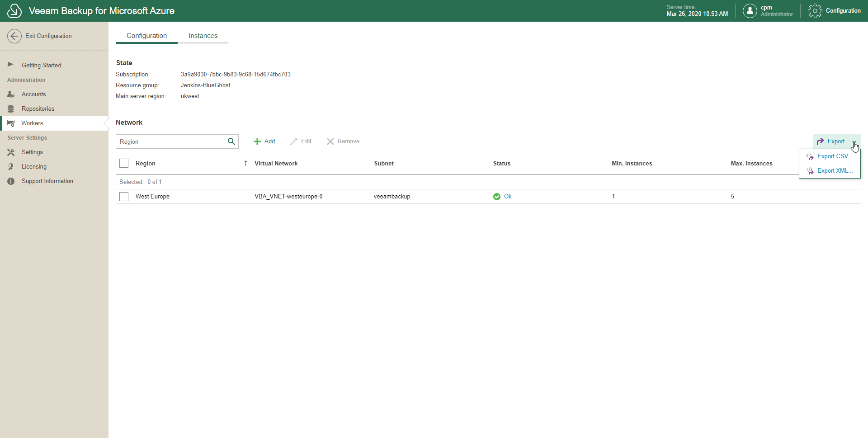Click the Jenkins-BlueGhost resource group value
The height and width of the screenshot is (438, 868).
[x=205, y=85]
